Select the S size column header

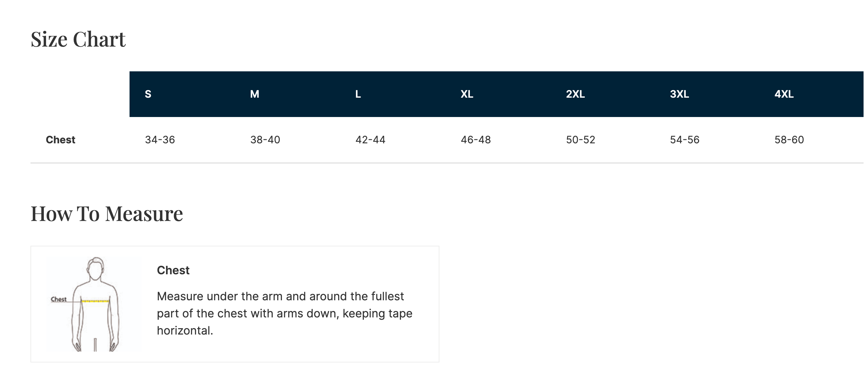point(148,94)
